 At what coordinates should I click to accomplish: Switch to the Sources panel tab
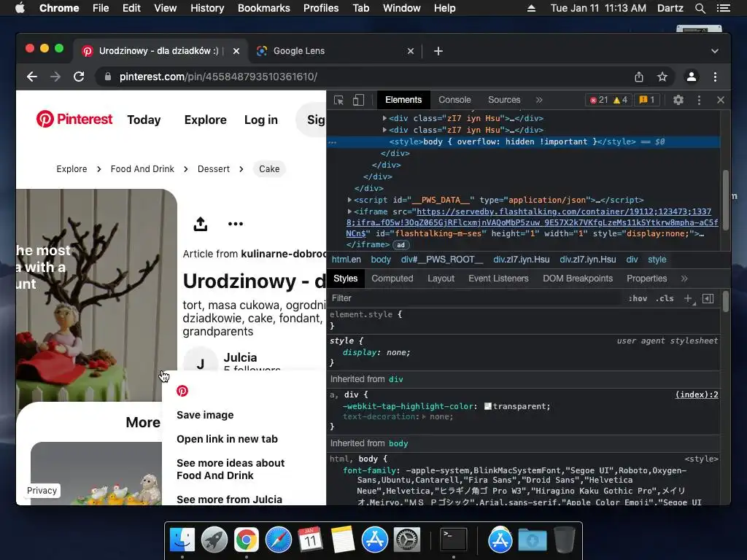(x=504, y=100)
